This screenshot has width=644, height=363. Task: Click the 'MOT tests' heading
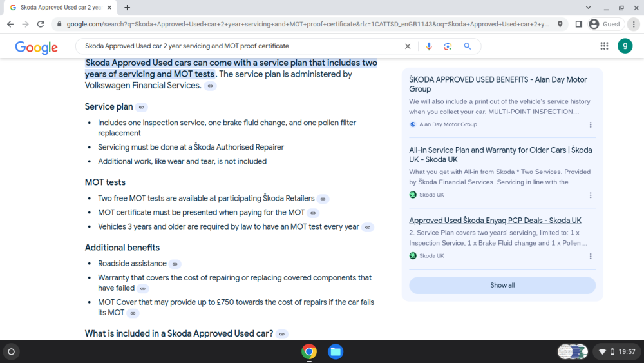point(105,182)
